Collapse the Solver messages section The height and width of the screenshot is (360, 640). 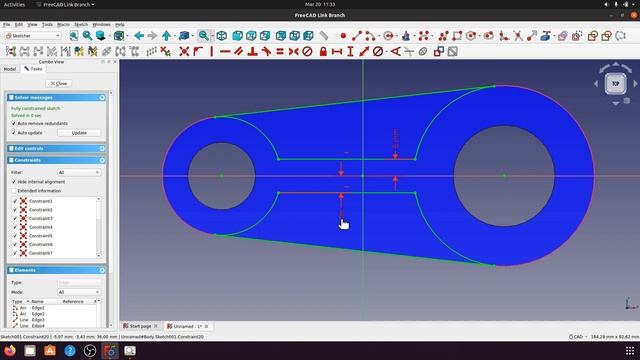(x=102, y=98)
